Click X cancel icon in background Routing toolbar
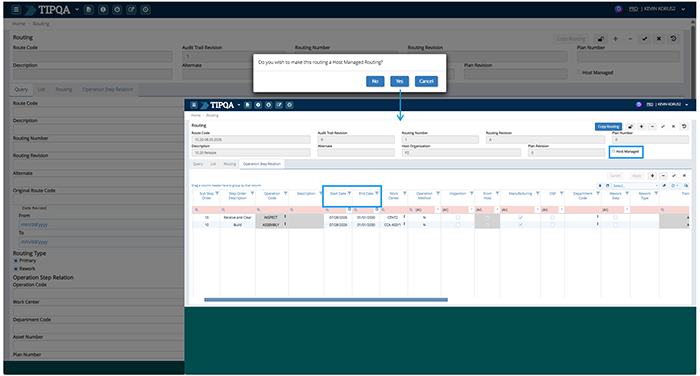Viewport: 700px width, 376px height. (x=658, y=39)
